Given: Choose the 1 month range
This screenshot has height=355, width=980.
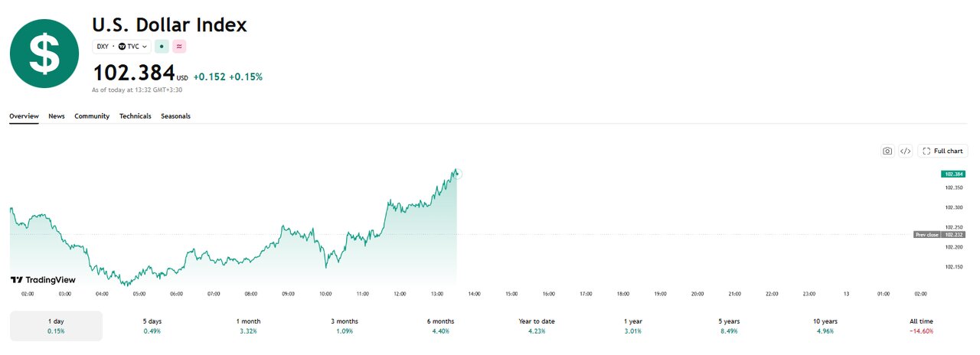Looking at the screenshot, I should (x=248, y=326).
